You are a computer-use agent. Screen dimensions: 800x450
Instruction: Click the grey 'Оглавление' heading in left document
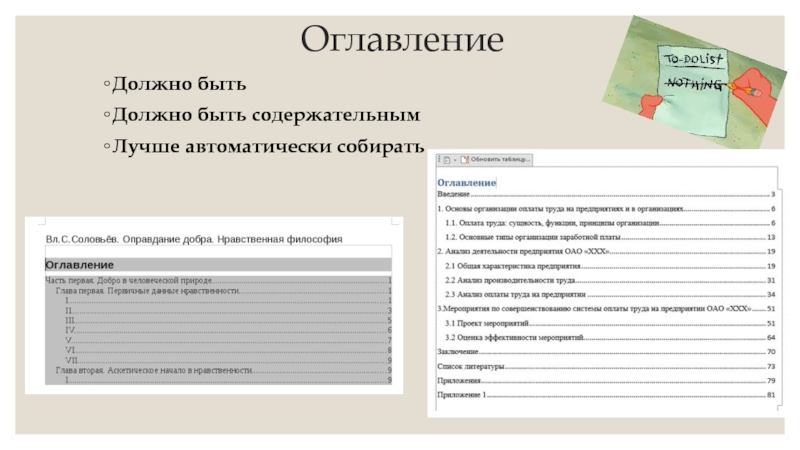[80, 265]
